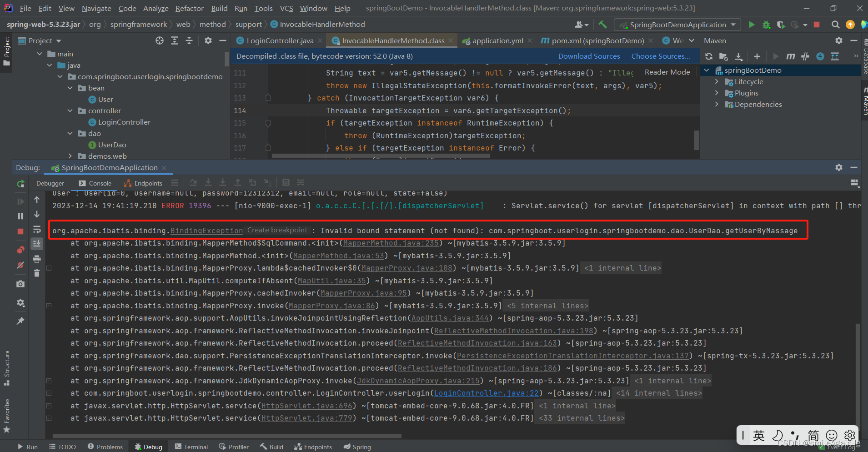Click editor horizontal scrollbar
The height and width of the screenshot is (452, 868).
coord(381,156)
